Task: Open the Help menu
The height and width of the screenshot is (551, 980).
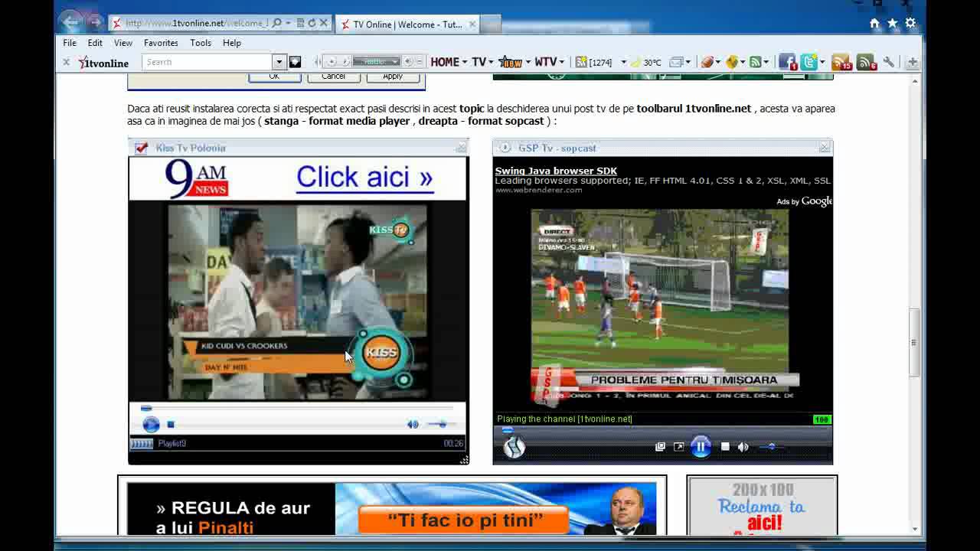Action: point(232,43)
